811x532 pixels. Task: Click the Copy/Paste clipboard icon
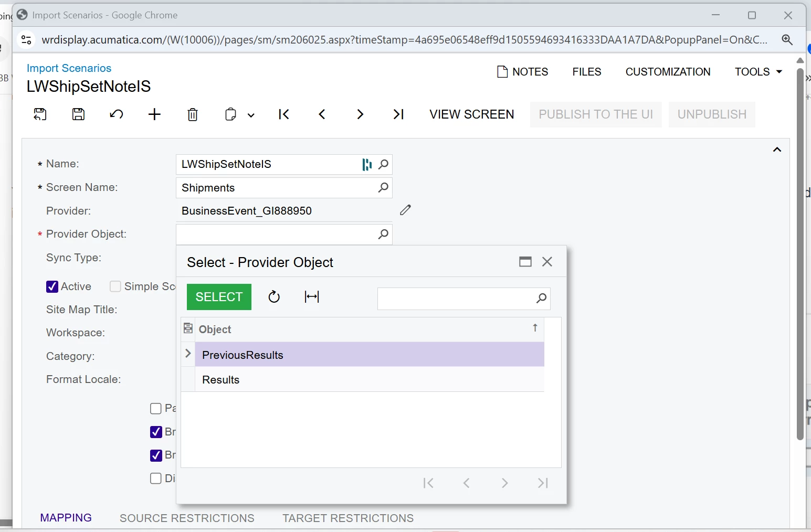point(230,114)
